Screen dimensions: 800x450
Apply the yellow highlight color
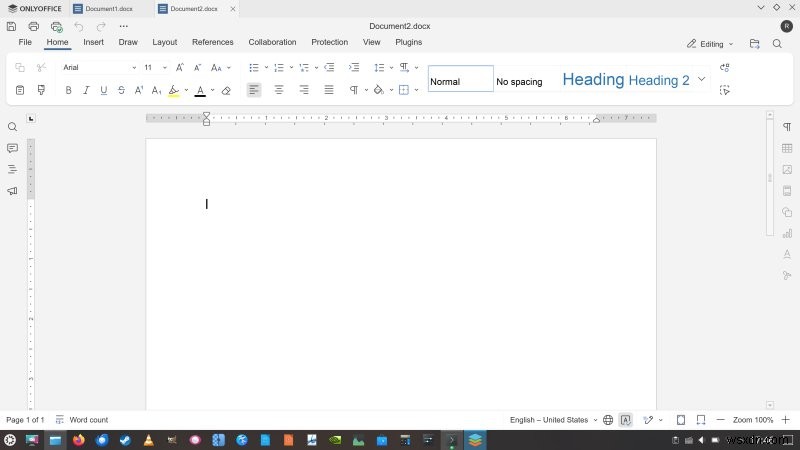[173, 91]
